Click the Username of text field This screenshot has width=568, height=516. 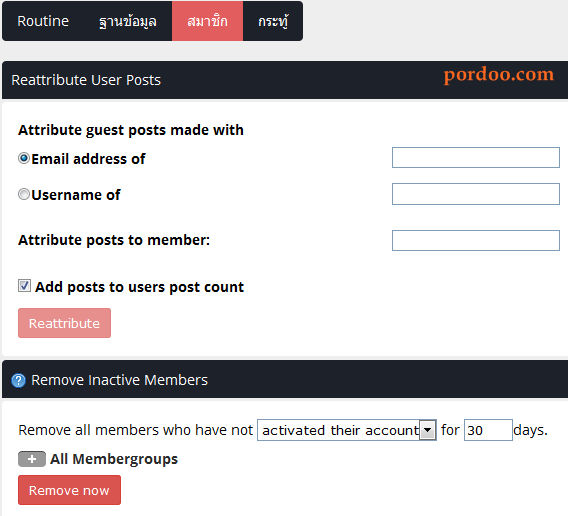[476, 194]
